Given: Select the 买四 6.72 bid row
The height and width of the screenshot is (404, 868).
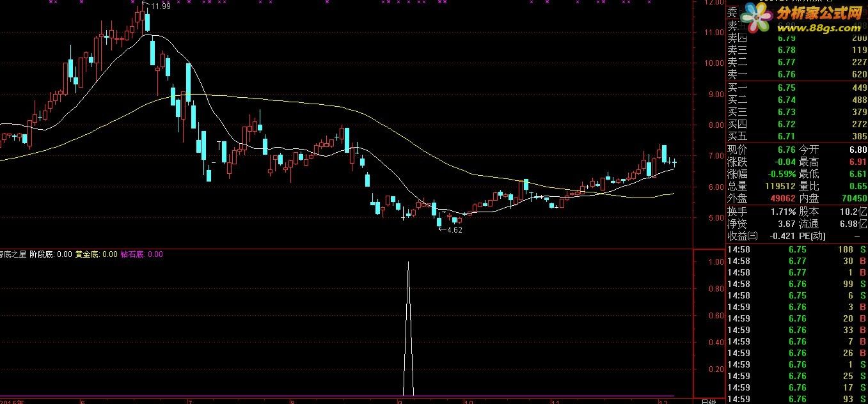Looking at the screenshot, I should [x=796, y=124].
